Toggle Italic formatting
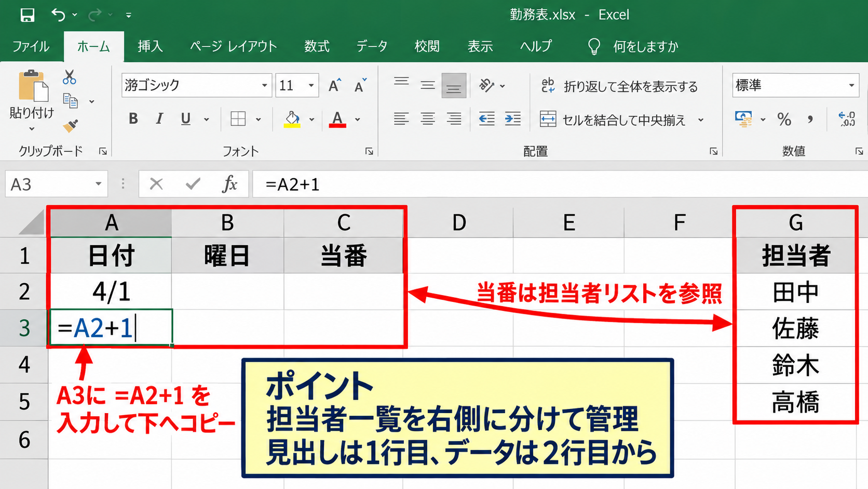868x489 pixels. [x=159, y=119]
